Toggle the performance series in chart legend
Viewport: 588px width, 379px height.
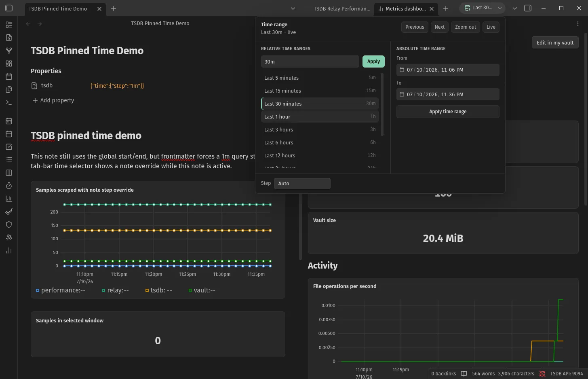pos(61,290)
